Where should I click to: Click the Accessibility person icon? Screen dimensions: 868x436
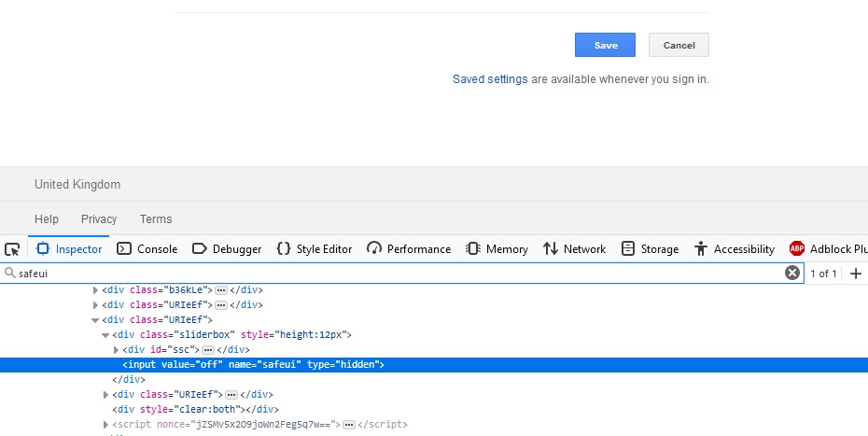[701, 248]
